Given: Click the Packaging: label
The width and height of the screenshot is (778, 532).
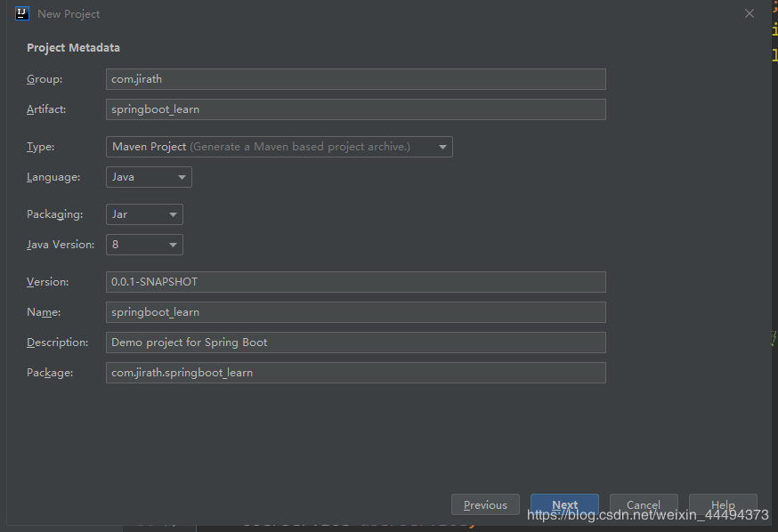Looking at the screenshot, I should 54,214.
